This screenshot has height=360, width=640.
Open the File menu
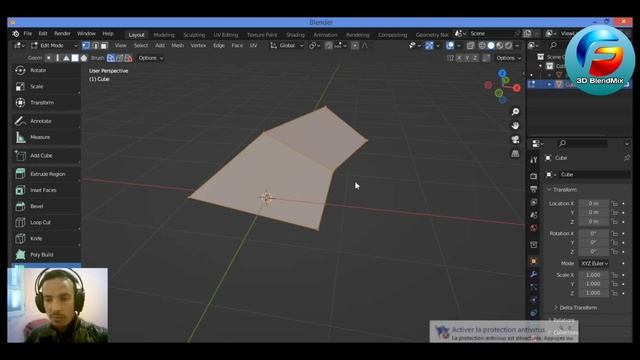click(28, 33)
